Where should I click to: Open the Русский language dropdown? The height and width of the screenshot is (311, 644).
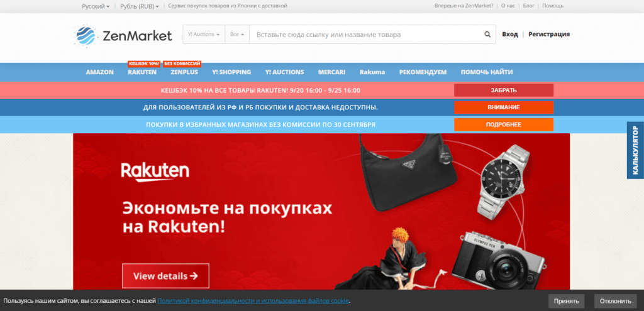[x=96, y=6]
